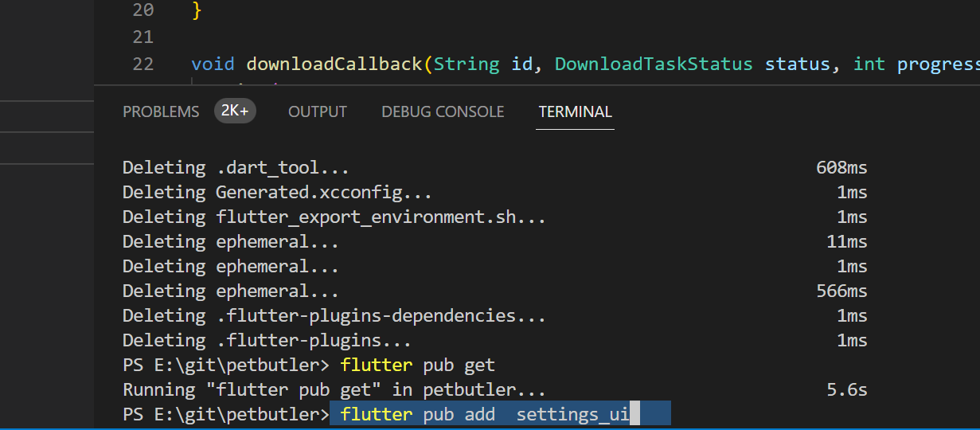Click 'Deleting .flutter-plugins...' terminal line
The width and height of the screenshot is (980, 430).
point(267,340)
